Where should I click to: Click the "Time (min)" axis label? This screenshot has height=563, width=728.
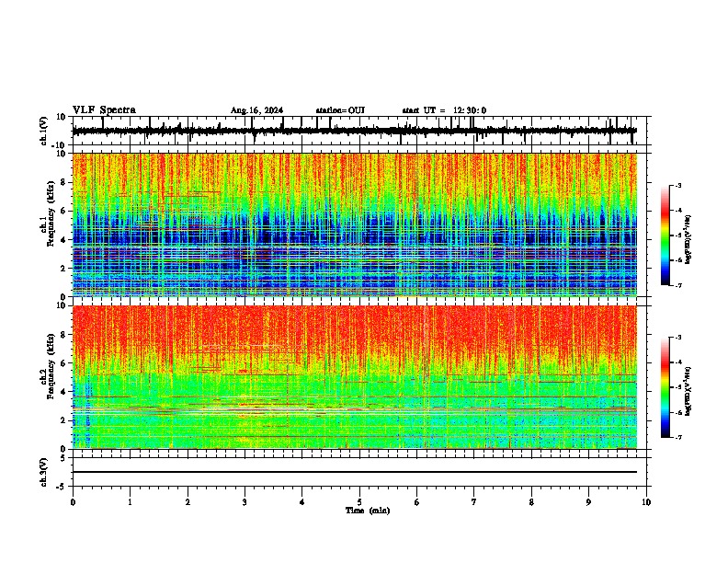[368, 511]
